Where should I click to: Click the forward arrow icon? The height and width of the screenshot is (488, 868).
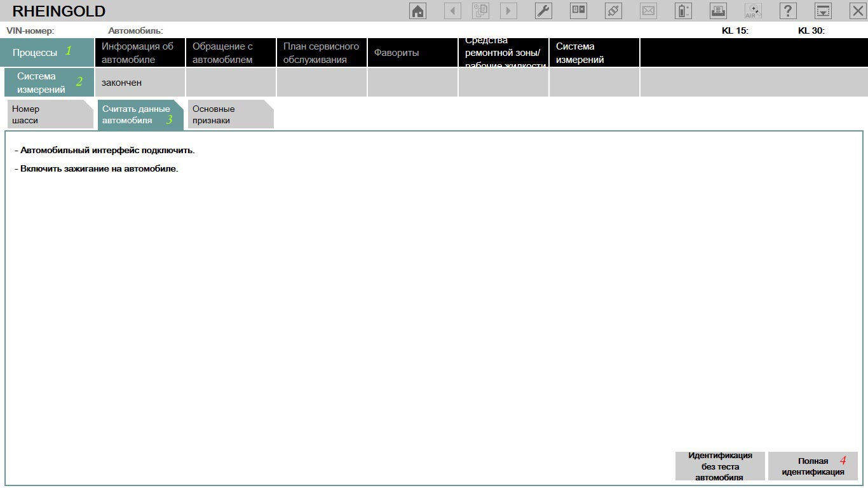[x=508, y=11]
